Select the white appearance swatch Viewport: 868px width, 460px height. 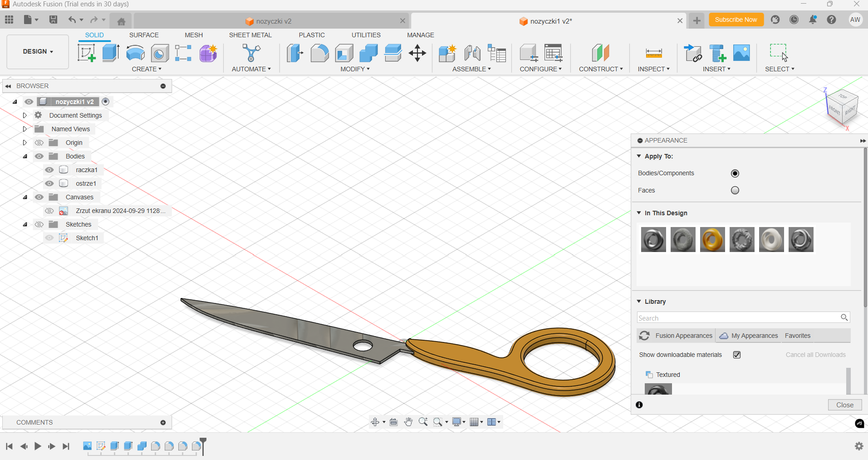tap(771, 239)
